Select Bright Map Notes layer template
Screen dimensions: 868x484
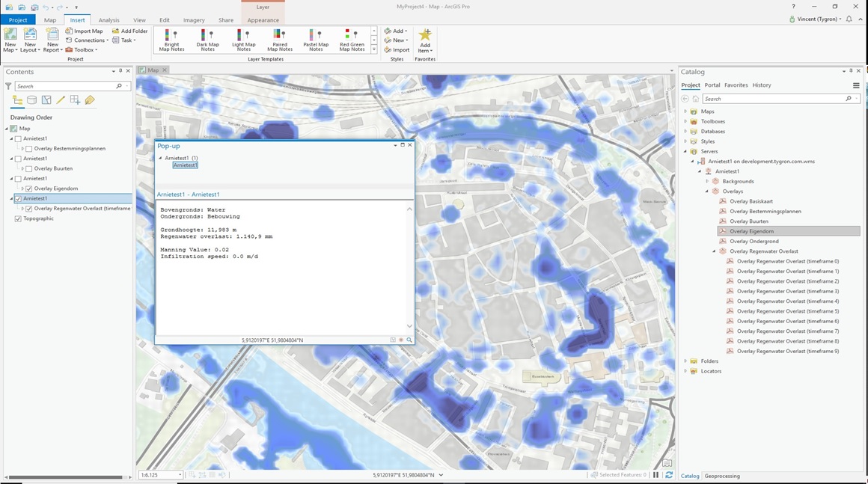[171, 40]
